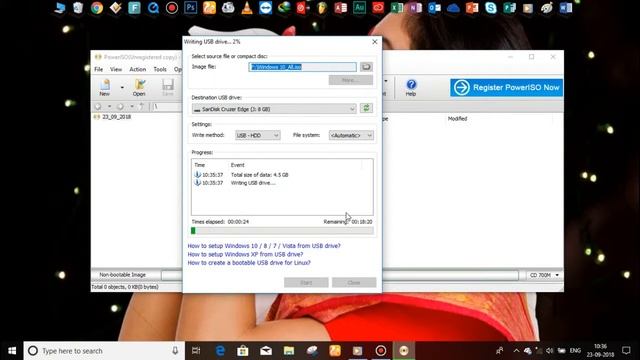The image size is (640, 360).
Task: Launch TeamViewer from desktop icons
Action: click(x=266, y=8)
